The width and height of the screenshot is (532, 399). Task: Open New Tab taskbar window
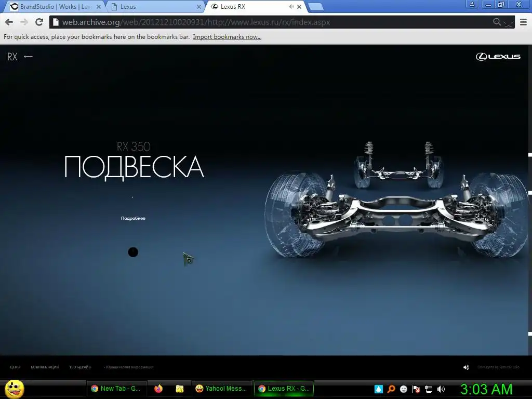(x=117, y=389)
